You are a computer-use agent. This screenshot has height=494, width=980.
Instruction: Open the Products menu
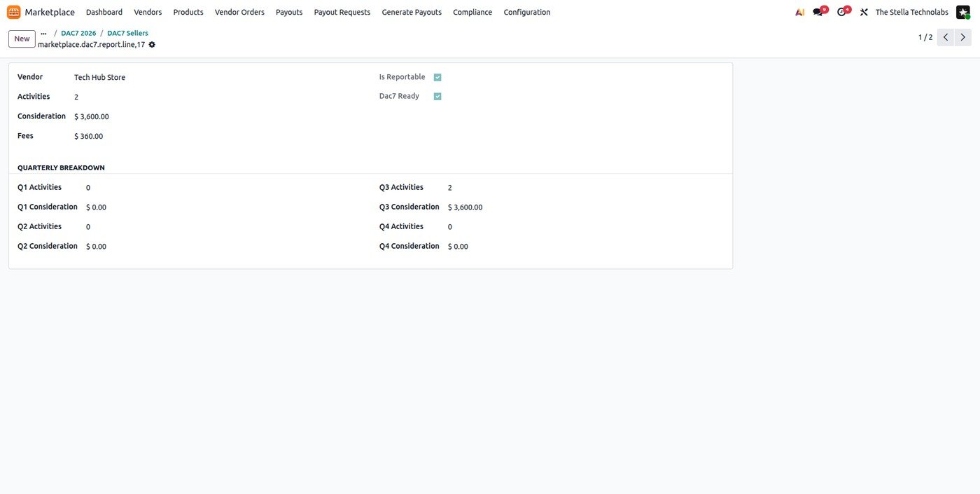tap(188, 12)
